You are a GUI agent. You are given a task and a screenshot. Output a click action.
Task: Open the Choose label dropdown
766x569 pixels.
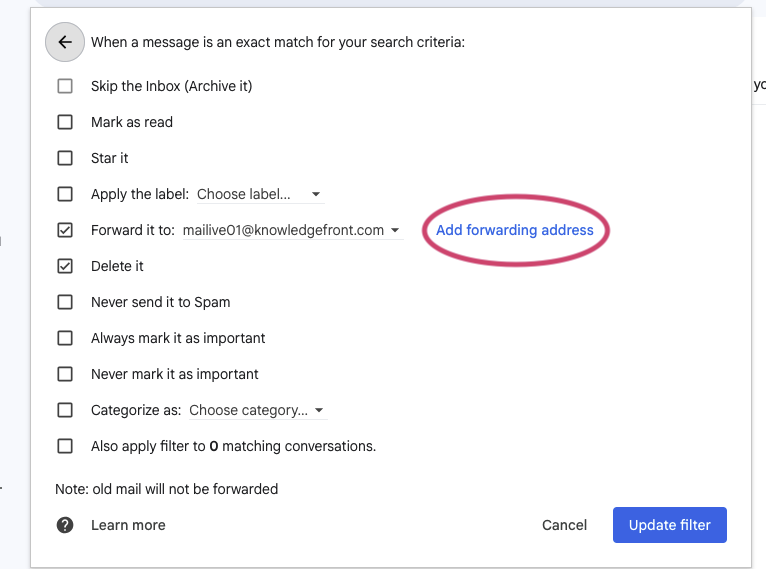click(259, 194)
